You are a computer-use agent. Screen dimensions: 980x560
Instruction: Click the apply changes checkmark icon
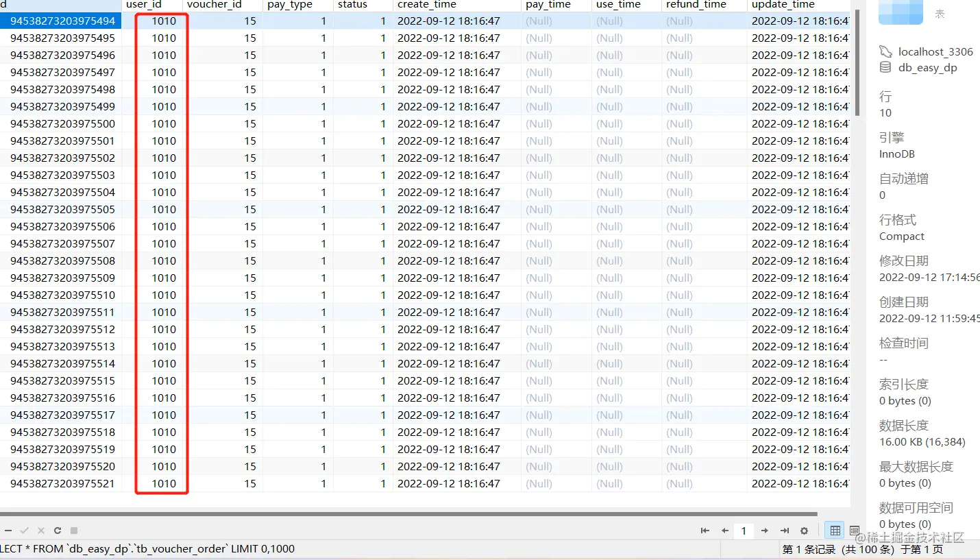coord(24,531)
